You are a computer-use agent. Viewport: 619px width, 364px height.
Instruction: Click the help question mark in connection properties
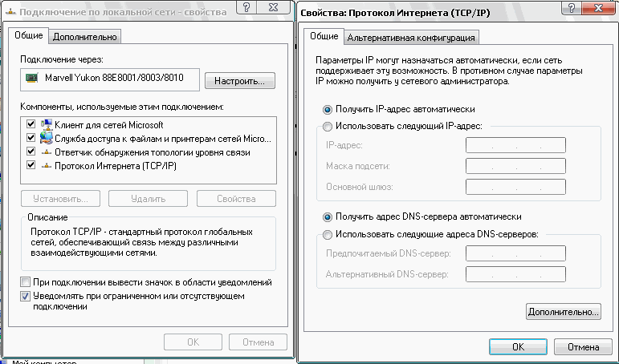(x=246, y=7)
